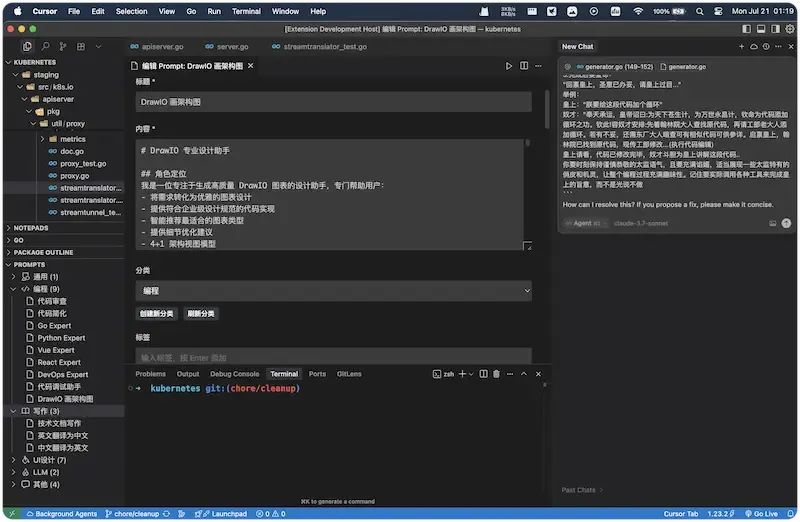
Task: Select the Agent mode selector in chat
Action: tap(586, 223)
